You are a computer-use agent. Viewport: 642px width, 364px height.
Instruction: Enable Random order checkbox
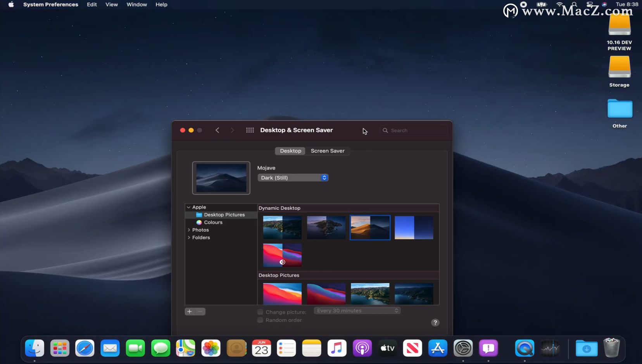(x=261, y=320)
